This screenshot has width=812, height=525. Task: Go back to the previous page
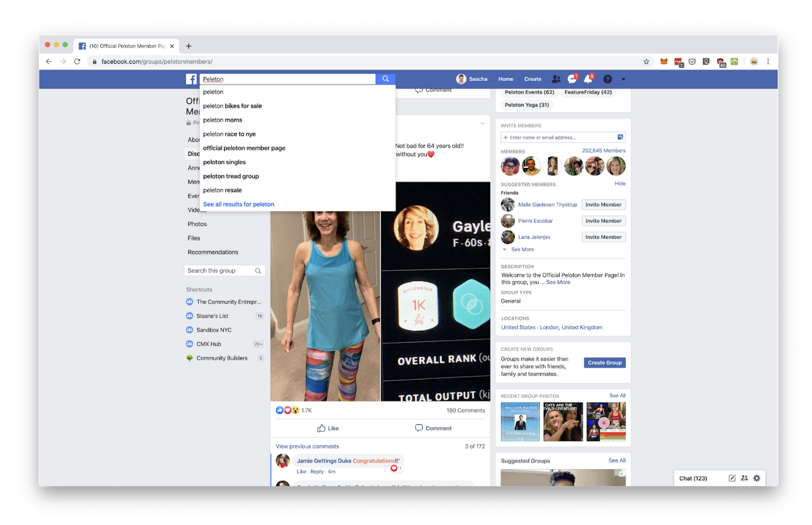(49, 61)
